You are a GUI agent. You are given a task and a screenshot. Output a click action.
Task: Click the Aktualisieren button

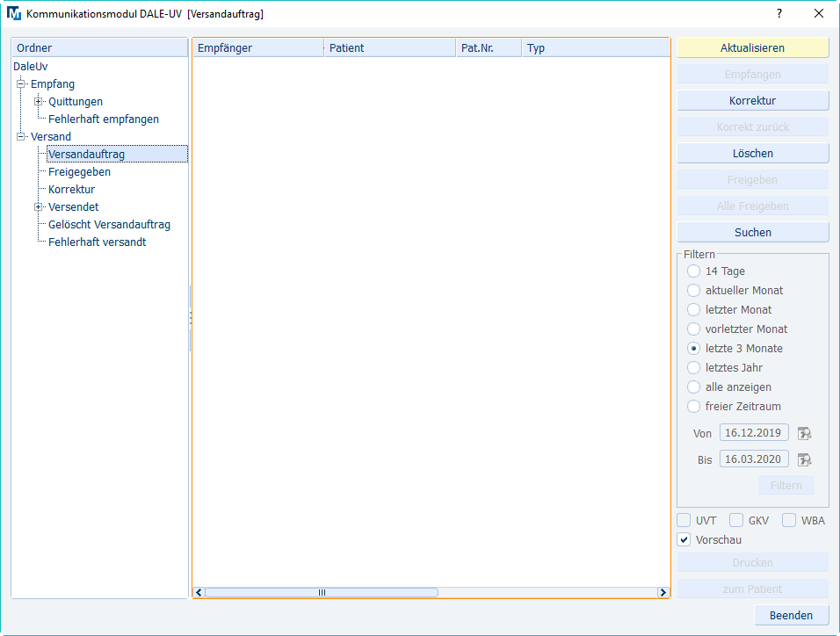pos(752,48)
